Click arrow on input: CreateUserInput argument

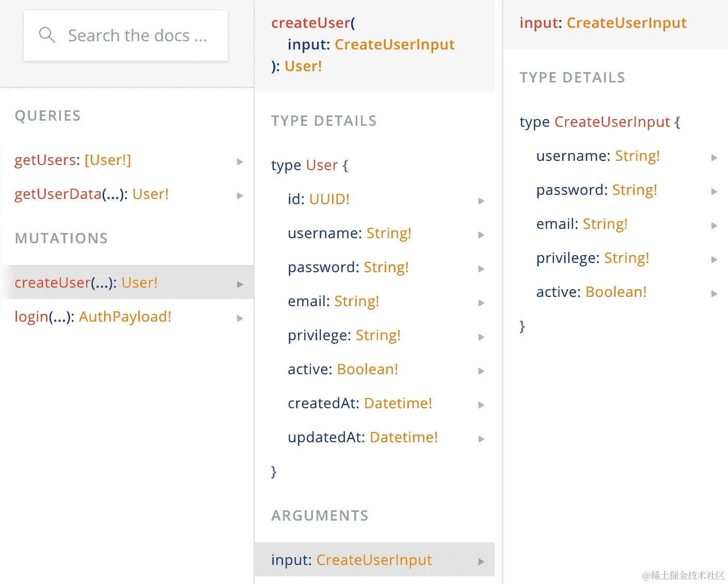click(x=481, y=562)
